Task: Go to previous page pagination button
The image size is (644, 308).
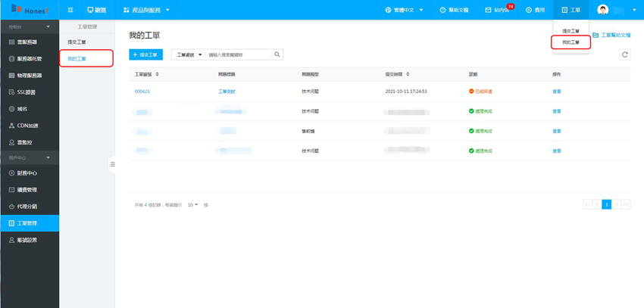Action: pyautogui.click(x=597, y=204)
